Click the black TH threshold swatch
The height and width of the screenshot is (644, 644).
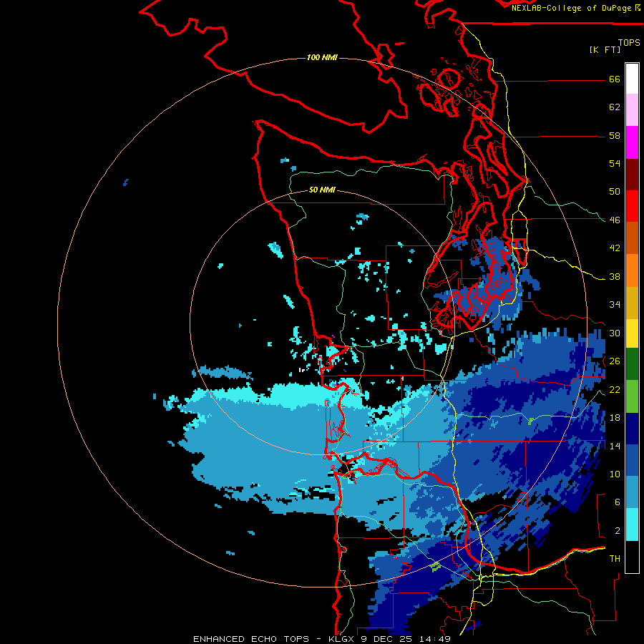point(632,557)
